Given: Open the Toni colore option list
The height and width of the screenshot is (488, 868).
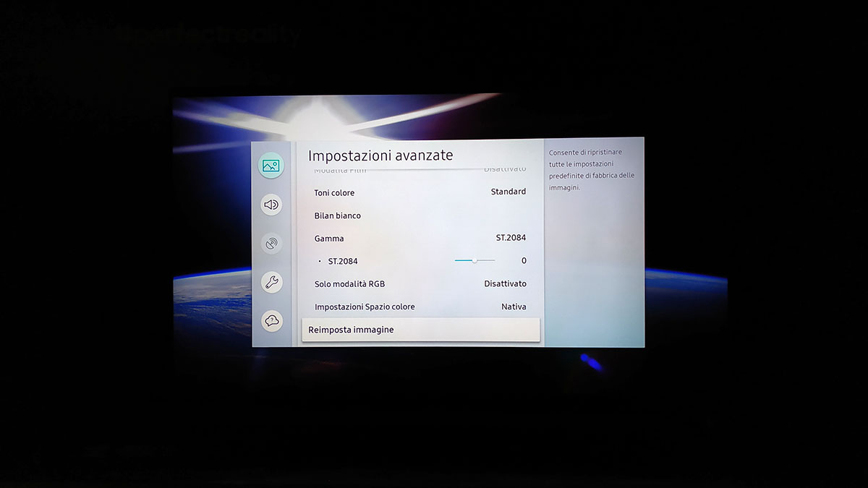Looking at the screenshot, I should point(334,193).
